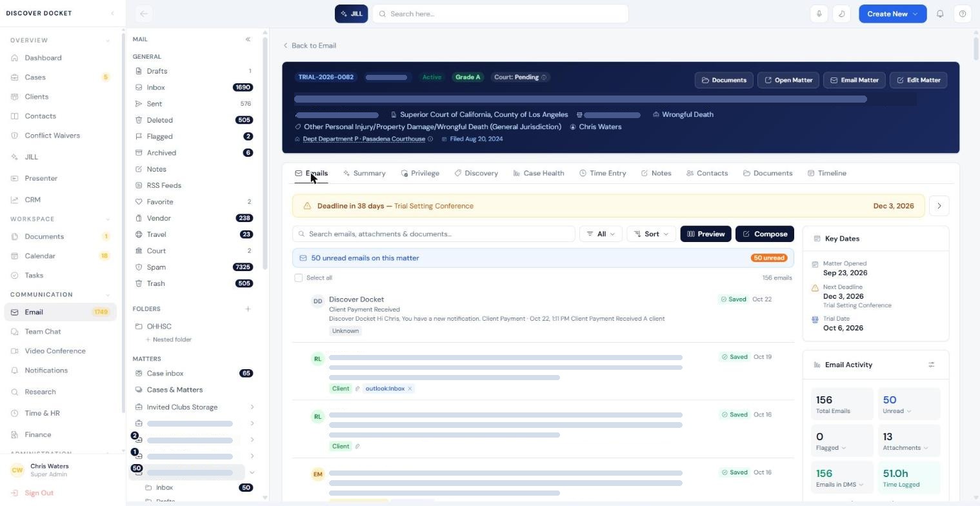Open the notifications bell icon
This screenshot has width=980, height=506.
click(940, 14)
